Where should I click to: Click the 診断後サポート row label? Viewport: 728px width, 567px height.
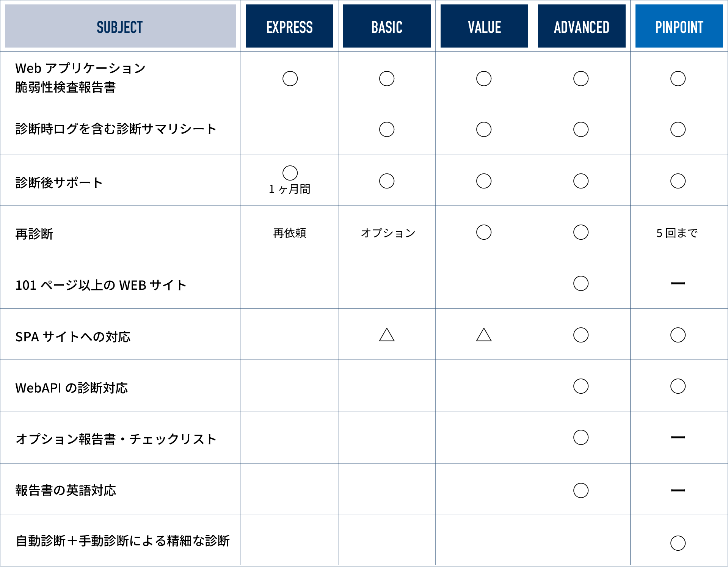[59, 183]
